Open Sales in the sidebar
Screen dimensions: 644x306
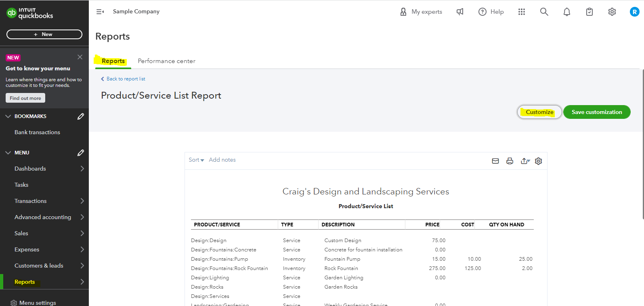[21, 233]
